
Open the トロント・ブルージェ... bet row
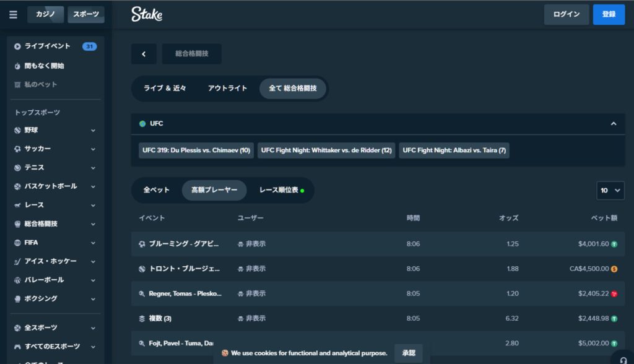coord(378,269)
